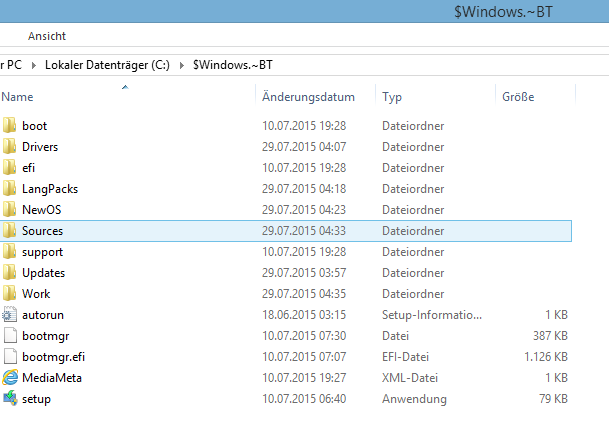The image size is (609, 447).
Task: Click the date "29.07.2015 04:35" of Work
Action: click(304, 294)
